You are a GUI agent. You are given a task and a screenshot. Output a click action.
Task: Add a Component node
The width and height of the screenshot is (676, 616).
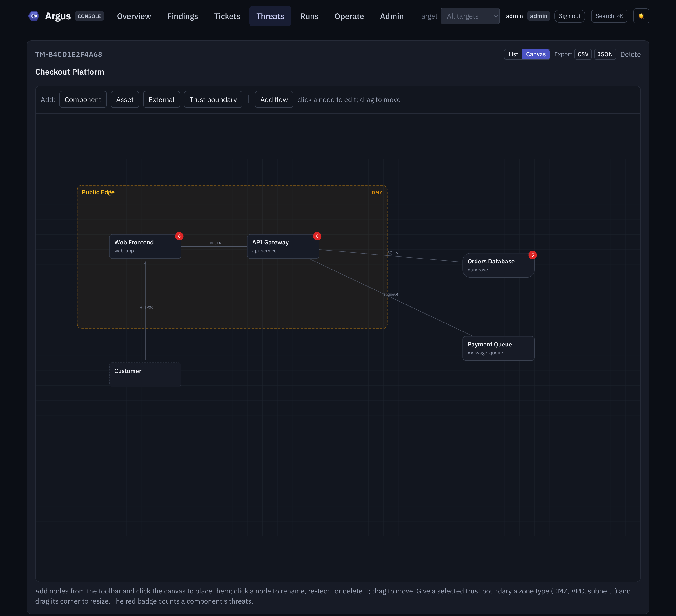click(83, 99)
